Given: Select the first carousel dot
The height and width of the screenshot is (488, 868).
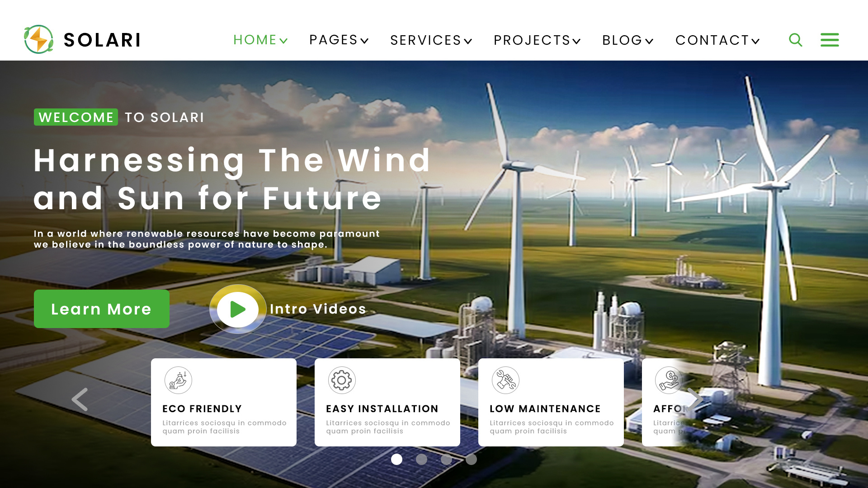Looking at the screenshot, I should 396,459.
